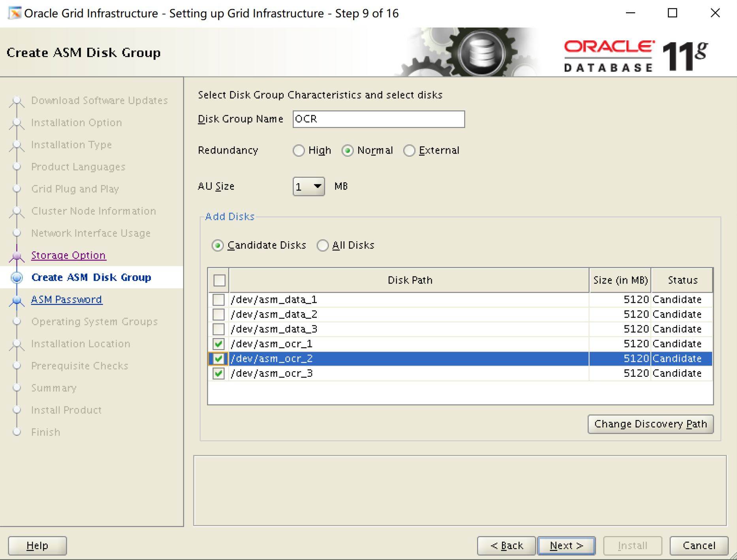The width and height of the screenshot is (737, 560).
Task: Check the /dev/asm_data_1 disk checkbox
Action: point(218,299)
